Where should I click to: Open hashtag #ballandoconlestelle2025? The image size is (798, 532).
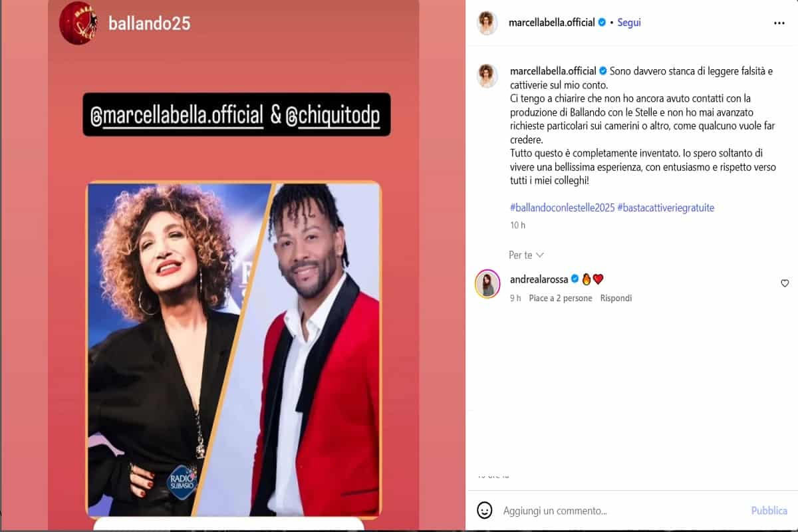(x=562, y=207)
